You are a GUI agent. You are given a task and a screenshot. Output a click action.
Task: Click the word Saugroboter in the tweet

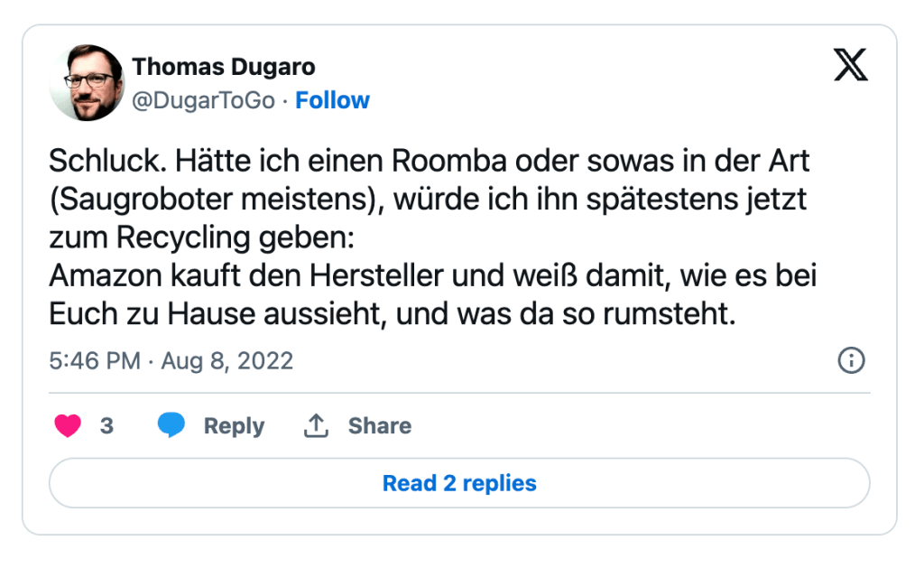(135, 199)
